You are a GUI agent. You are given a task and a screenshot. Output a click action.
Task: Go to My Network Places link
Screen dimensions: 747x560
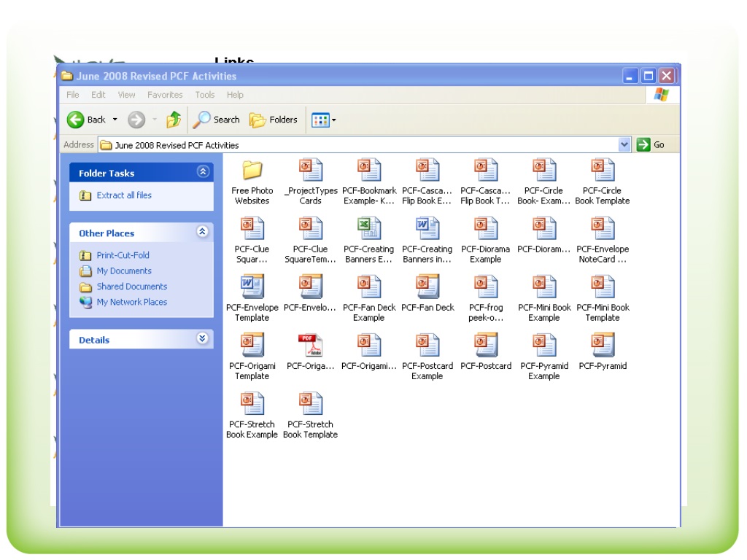131,302
